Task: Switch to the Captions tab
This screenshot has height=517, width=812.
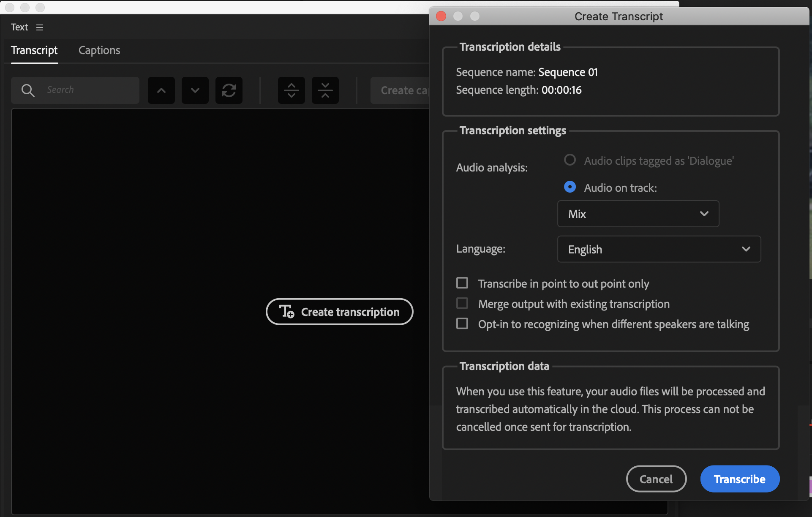Action: pyautogui.click(x=99, y=50)
